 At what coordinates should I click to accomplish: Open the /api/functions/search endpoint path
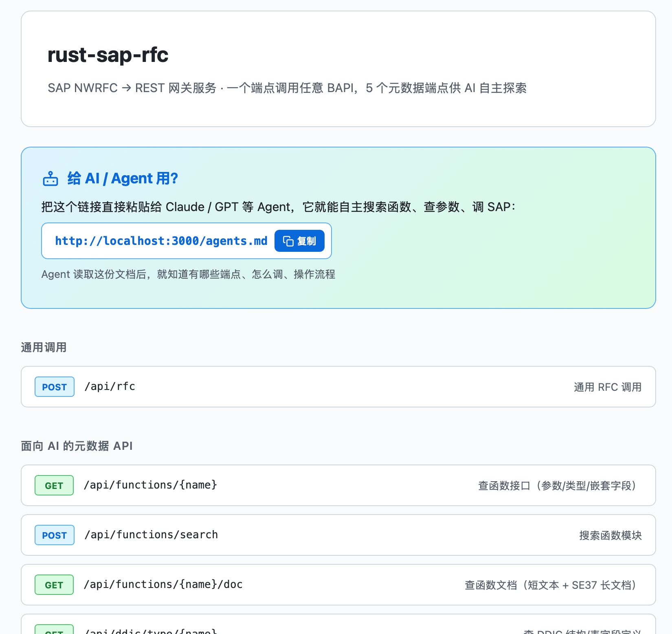point(151,535)
